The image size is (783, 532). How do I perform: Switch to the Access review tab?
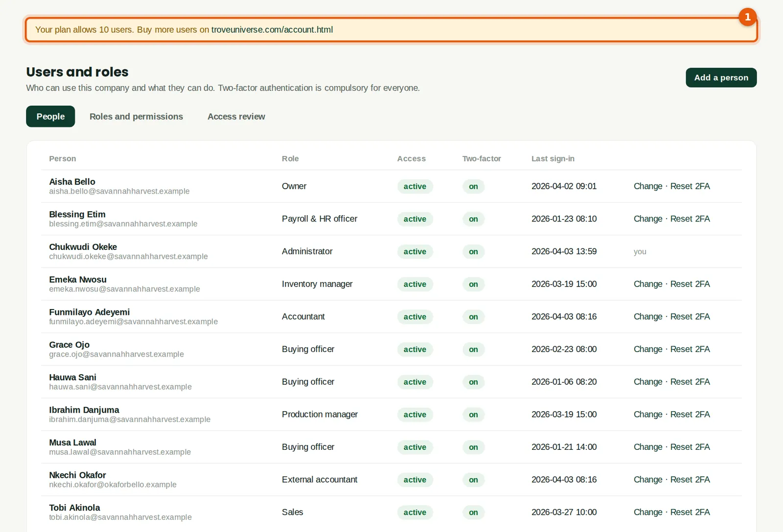click(236, 116)
